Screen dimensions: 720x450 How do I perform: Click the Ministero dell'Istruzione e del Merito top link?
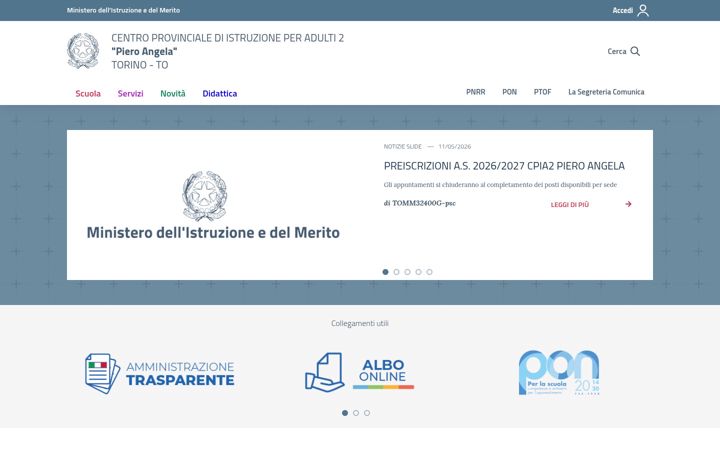click(124, 10)
